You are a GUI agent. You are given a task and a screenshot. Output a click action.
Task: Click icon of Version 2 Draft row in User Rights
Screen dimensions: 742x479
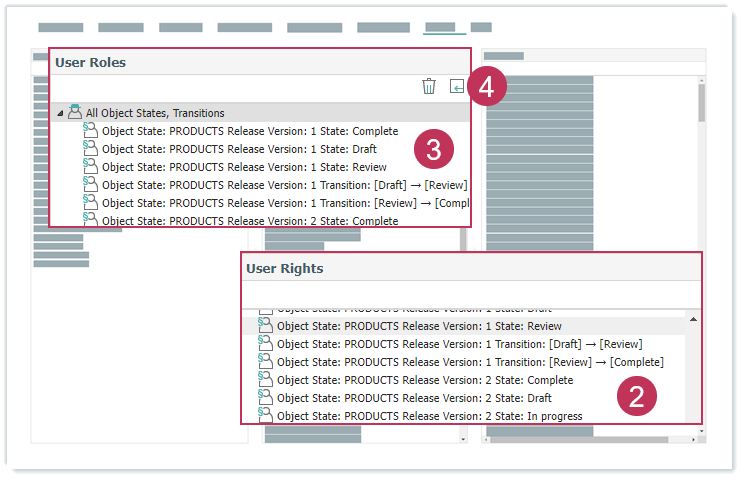[x=265, y=398]
